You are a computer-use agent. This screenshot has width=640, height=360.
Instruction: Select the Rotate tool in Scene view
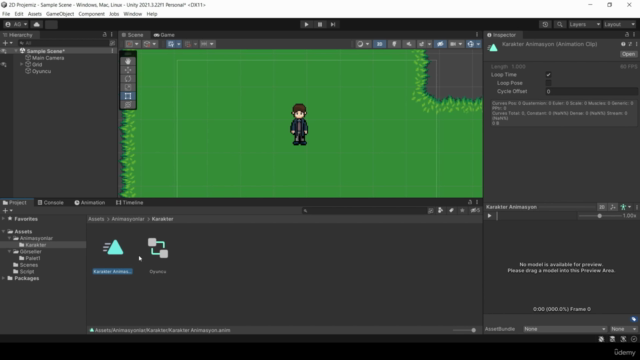coord(128,78)
